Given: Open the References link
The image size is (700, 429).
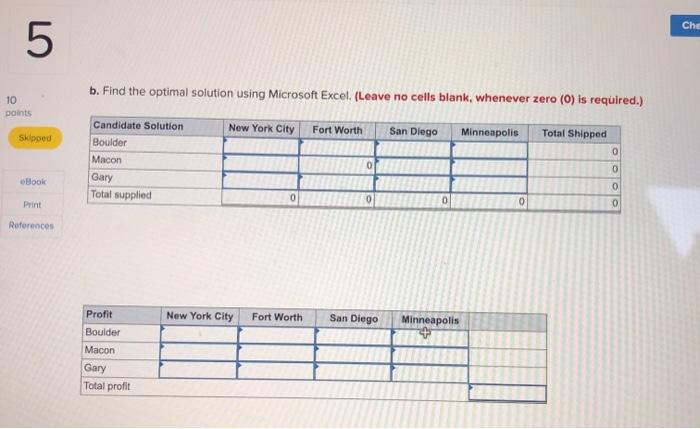Looking at the screenshot, I should coord(31,225).
